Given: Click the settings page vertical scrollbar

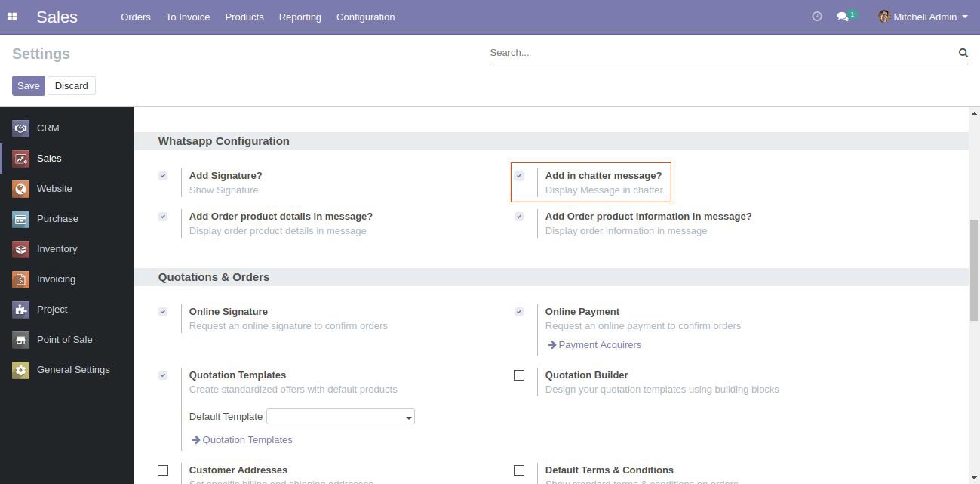Looking at the screenshot, I should tap(974, 272).
